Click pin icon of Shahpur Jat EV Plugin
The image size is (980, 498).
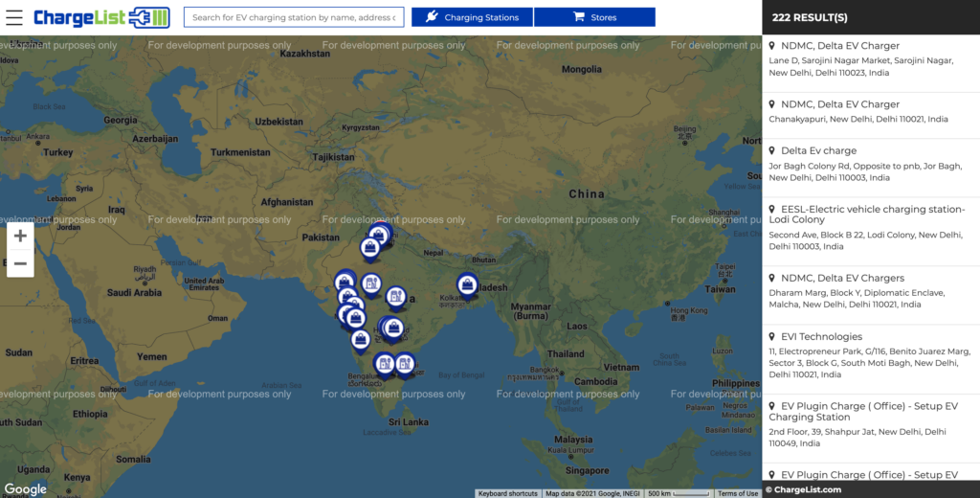[772, 407]
